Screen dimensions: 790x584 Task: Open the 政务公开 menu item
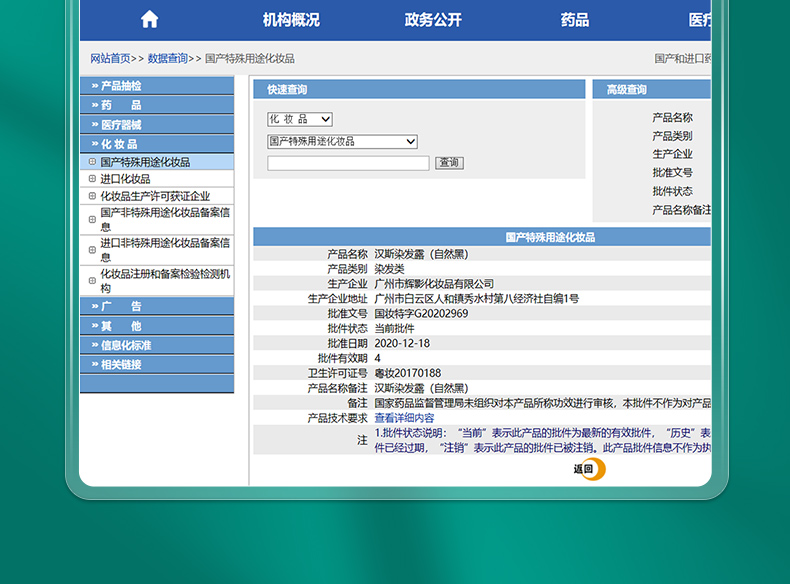tap(433, 20)
